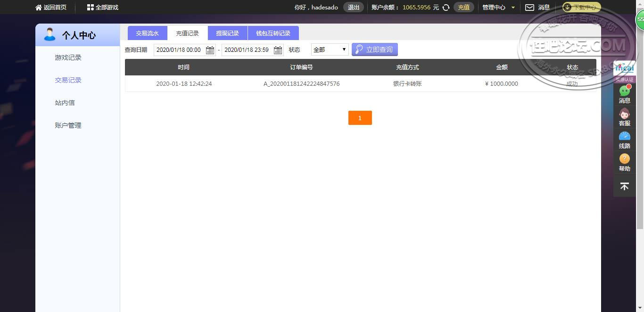Open the 客服 customer service icon
Screen dimensions: 644x312
click(625, 114)
